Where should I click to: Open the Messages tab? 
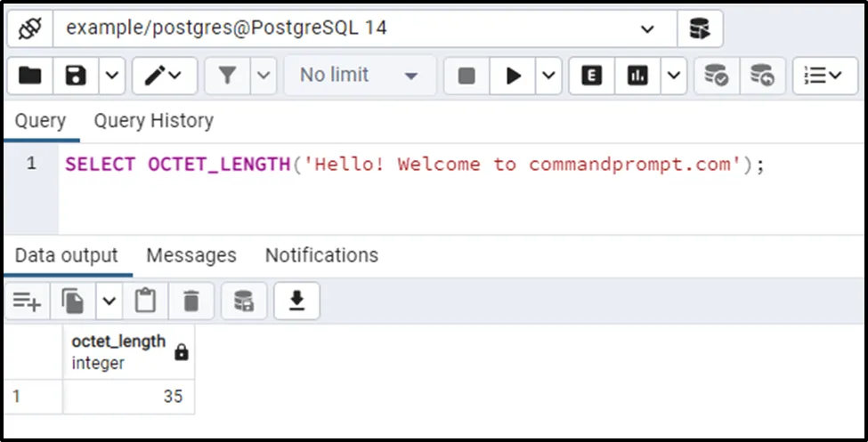(x=191, y=256)
